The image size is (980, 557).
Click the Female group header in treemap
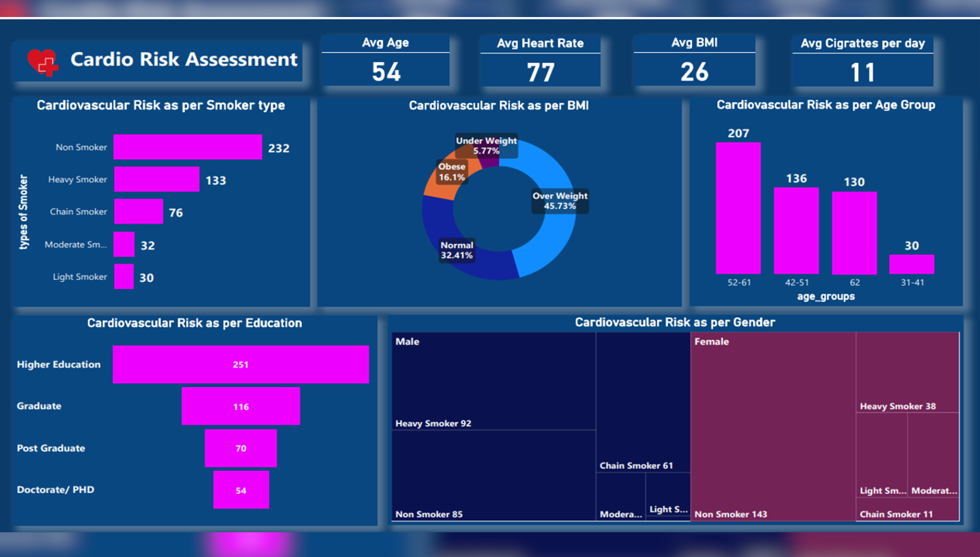coord(711,341)
